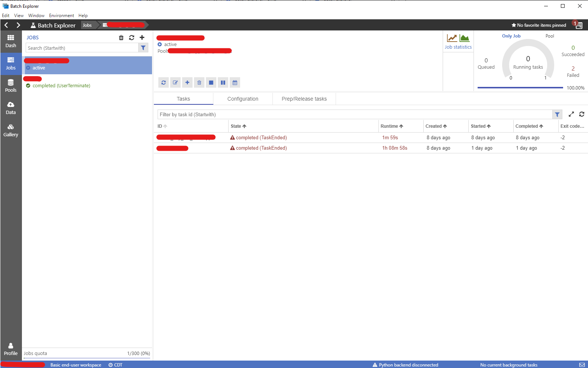The image size is (588, 368).
Task: Focus the Search (Startwith) jobs field
Action: [x=82, y=48]
